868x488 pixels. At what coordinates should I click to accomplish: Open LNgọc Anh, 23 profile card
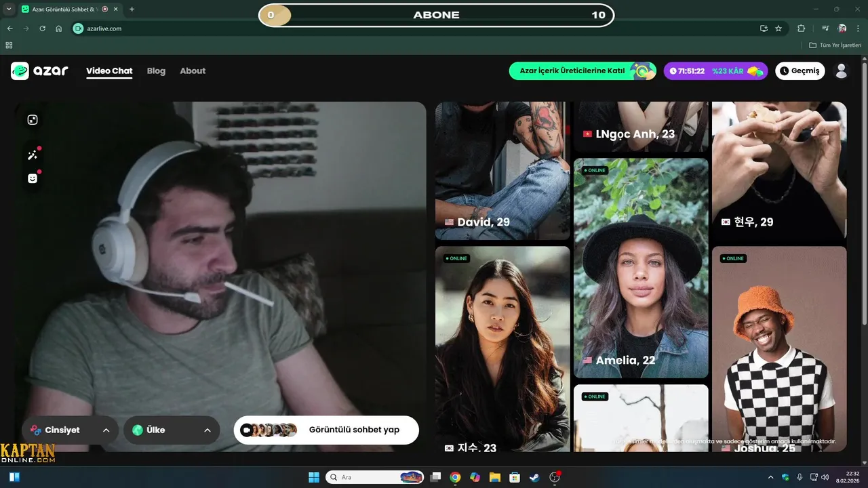point(641,127)
